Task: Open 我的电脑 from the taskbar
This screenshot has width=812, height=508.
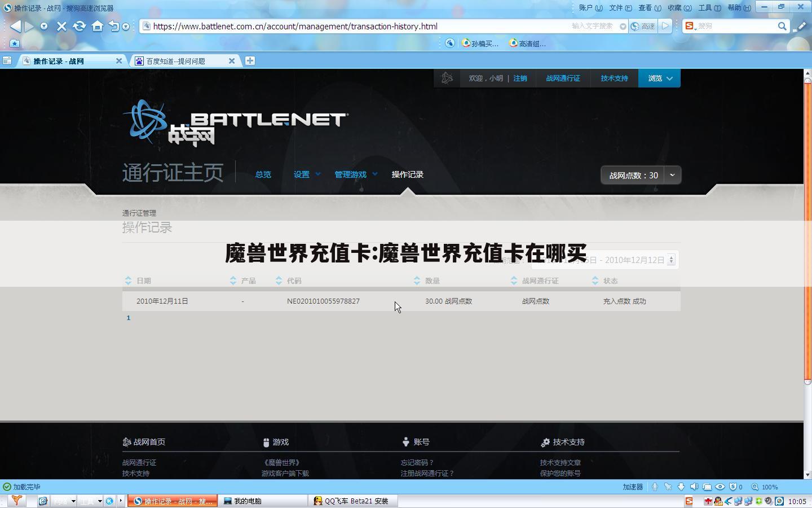Action: pyautogui.click(x=263, y=501)
